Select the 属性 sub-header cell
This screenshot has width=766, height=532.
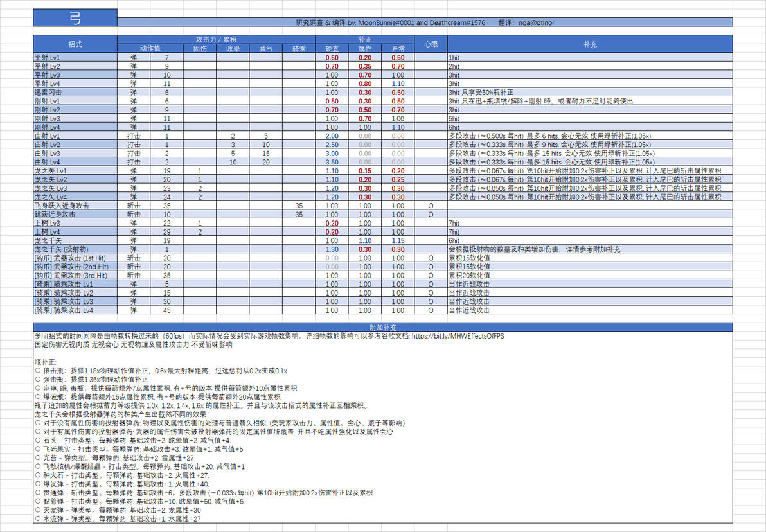pyautogui.click(x=365, y=48)
